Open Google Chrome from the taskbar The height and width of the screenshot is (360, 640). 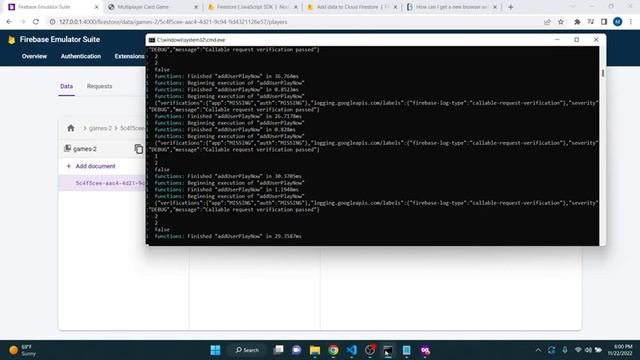coord(333,350)
